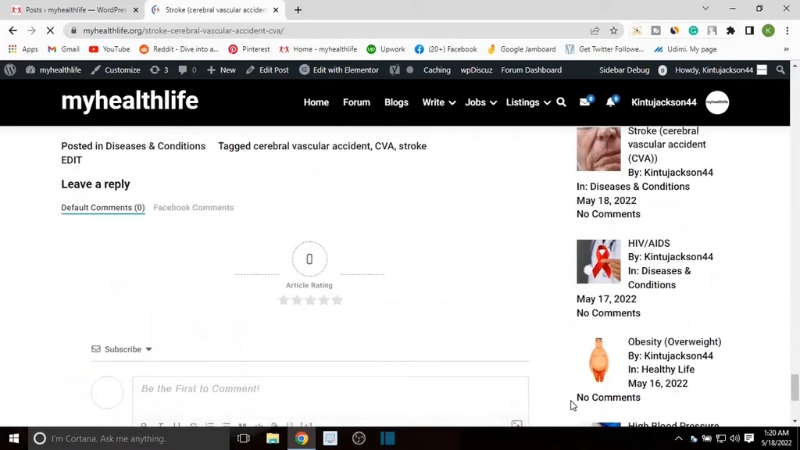Stop loading the page in Chrome
The width and height of the screenshot is (800, 450).
tap(50, 31)
